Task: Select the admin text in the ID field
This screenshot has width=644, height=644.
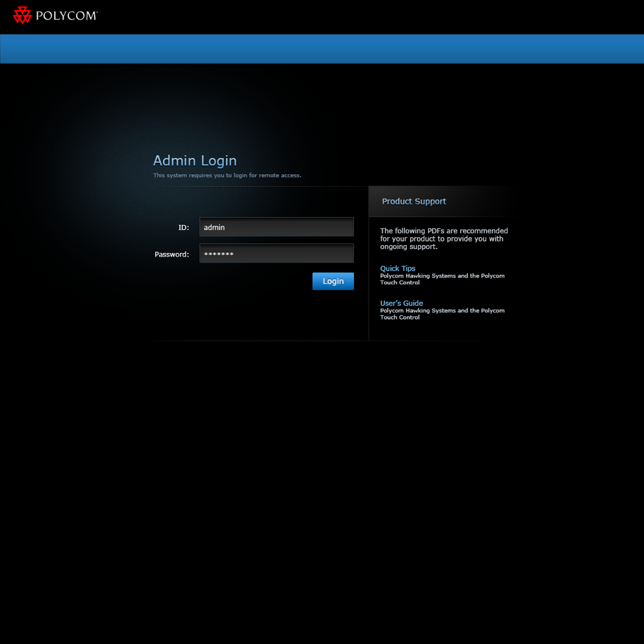Action: [x=214, y=227]
